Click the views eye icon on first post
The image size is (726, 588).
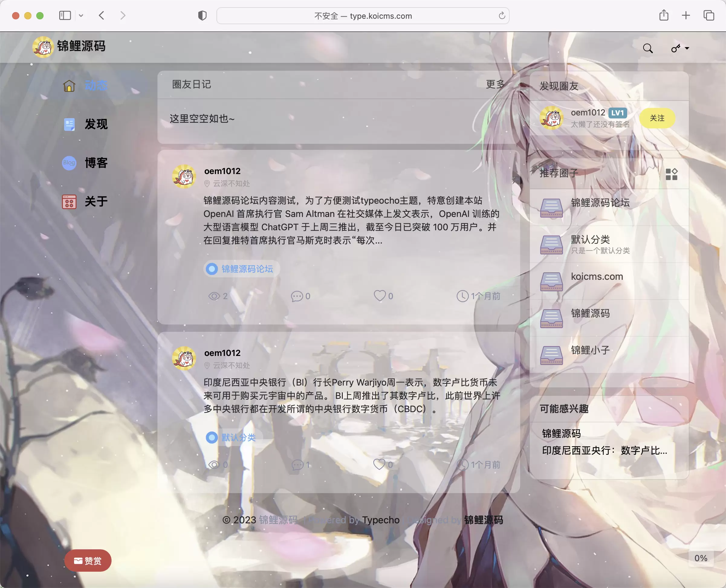214,296
